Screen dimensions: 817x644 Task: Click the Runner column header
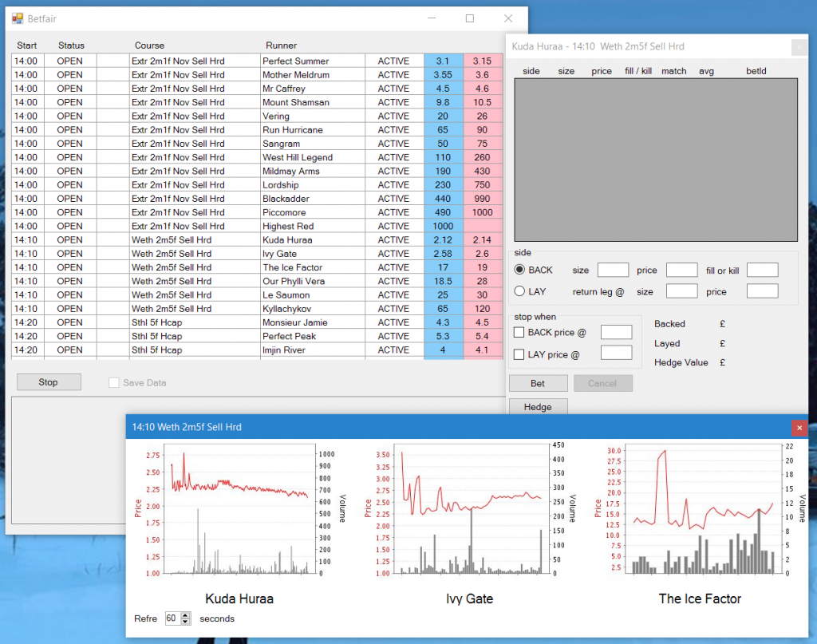point(282,45)
